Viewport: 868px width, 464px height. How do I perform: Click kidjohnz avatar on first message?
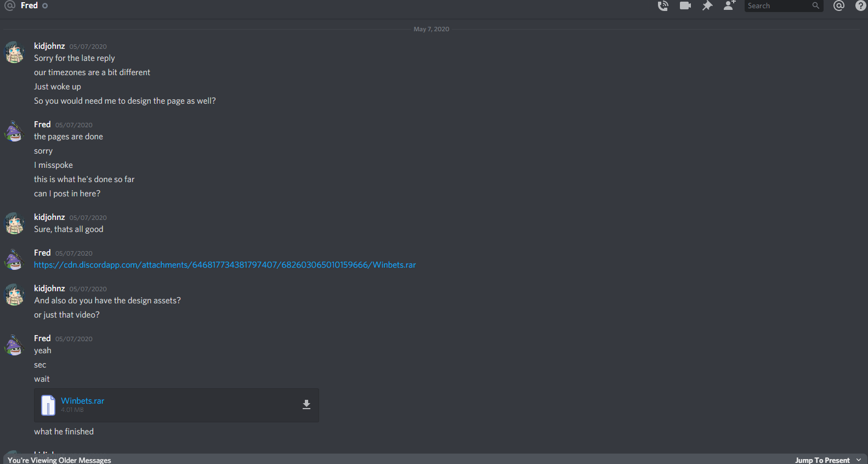[14, 52]
